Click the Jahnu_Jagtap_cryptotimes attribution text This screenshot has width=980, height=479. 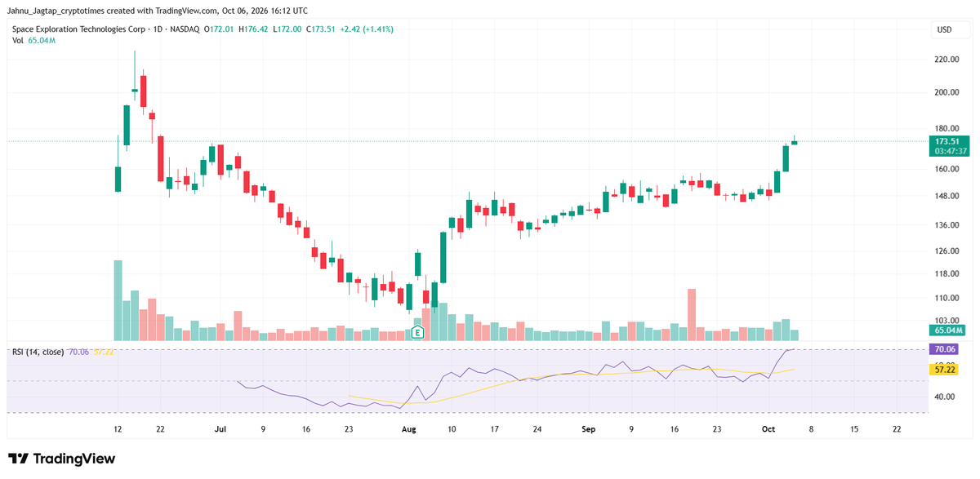[x=57, y=11]
